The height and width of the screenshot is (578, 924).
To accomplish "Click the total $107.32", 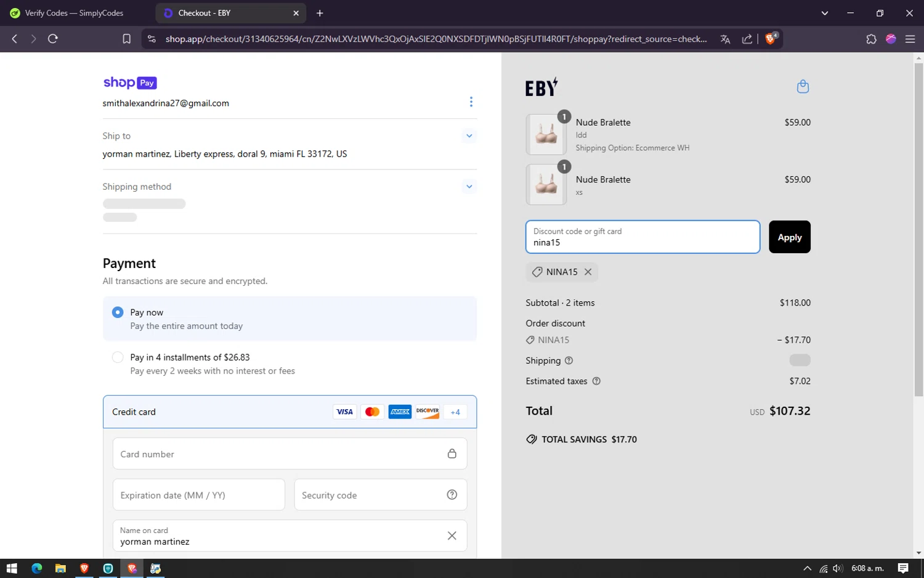I will click(x=790, y=411).
